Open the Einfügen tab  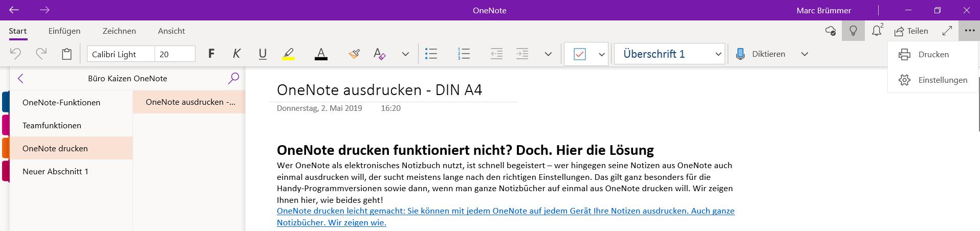tap(64, 31)
